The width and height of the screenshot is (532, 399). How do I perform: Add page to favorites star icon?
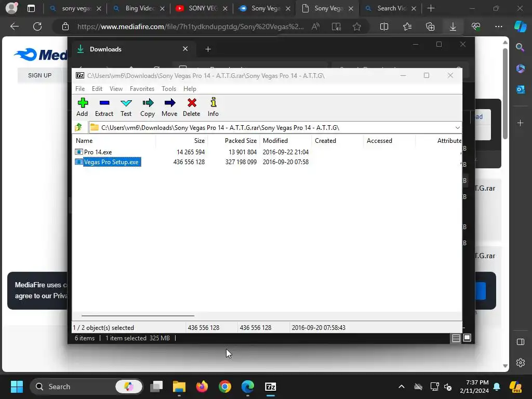[356, 26]
